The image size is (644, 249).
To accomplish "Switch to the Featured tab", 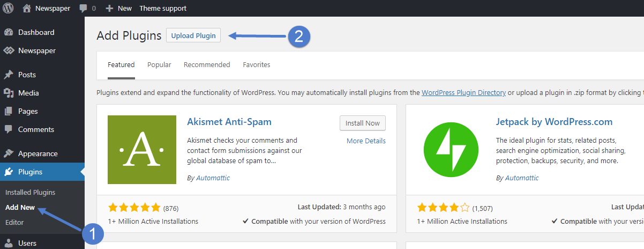I will click(x=121, y=65).
